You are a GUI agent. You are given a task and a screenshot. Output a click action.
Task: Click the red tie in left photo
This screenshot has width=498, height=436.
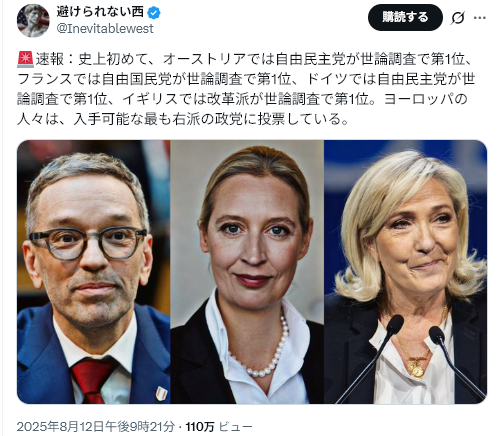click(x=91, y=380)
